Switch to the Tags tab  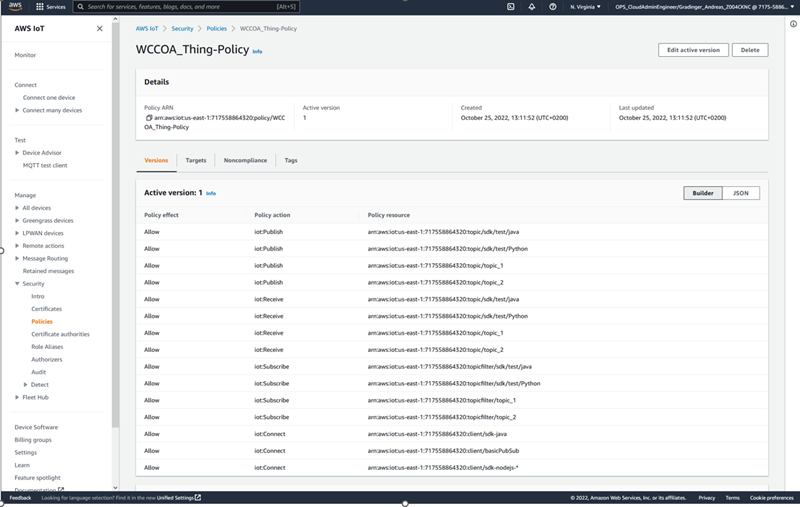point(291,160)
